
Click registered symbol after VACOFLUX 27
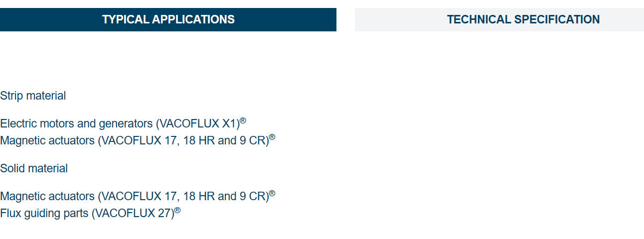[x=177, y=210]
